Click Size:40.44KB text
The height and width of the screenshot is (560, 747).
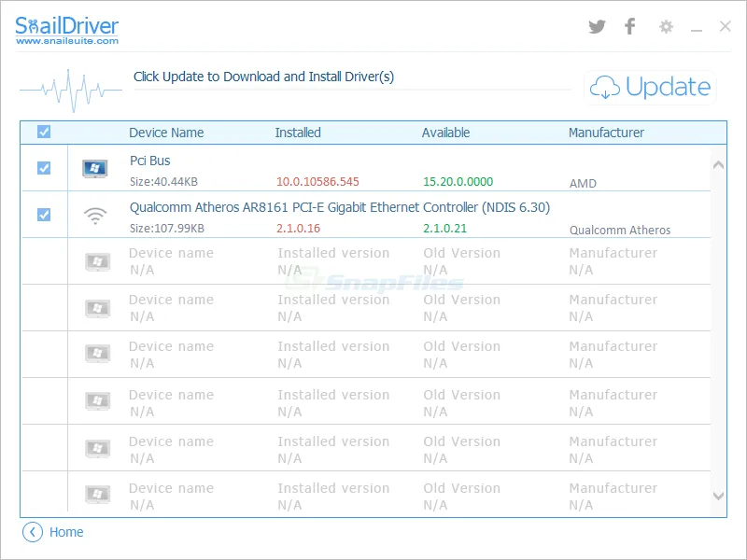(x=163, y=181)
